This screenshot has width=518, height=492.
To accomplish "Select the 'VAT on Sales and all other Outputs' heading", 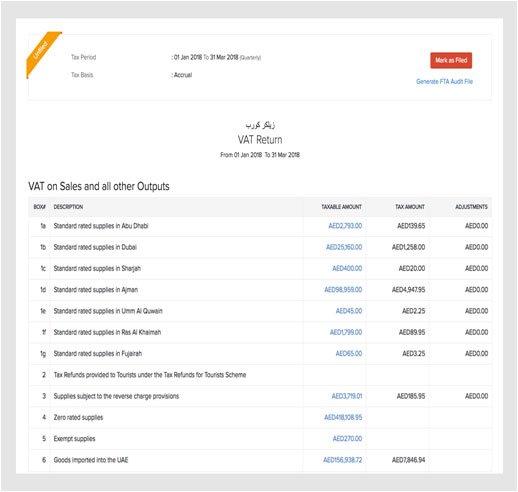I will tap(99, 186).
